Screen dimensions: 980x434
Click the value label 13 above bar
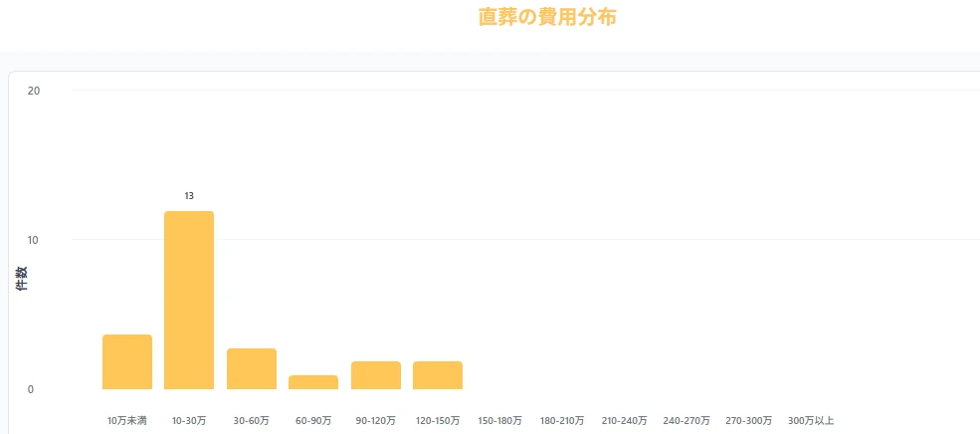189,196
